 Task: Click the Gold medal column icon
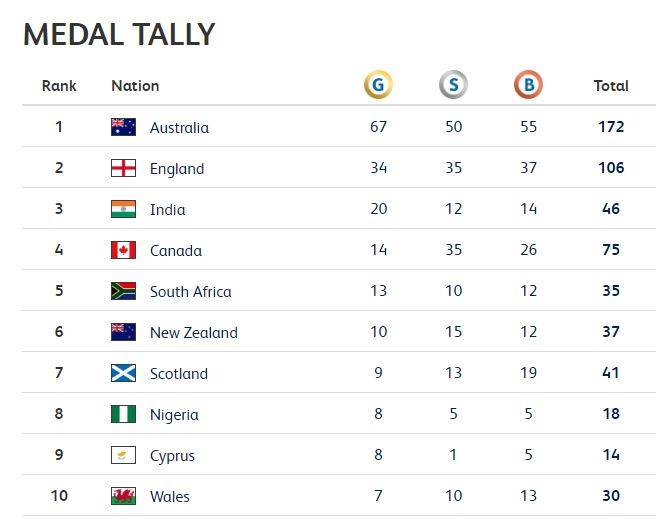[x=378, y=84]
